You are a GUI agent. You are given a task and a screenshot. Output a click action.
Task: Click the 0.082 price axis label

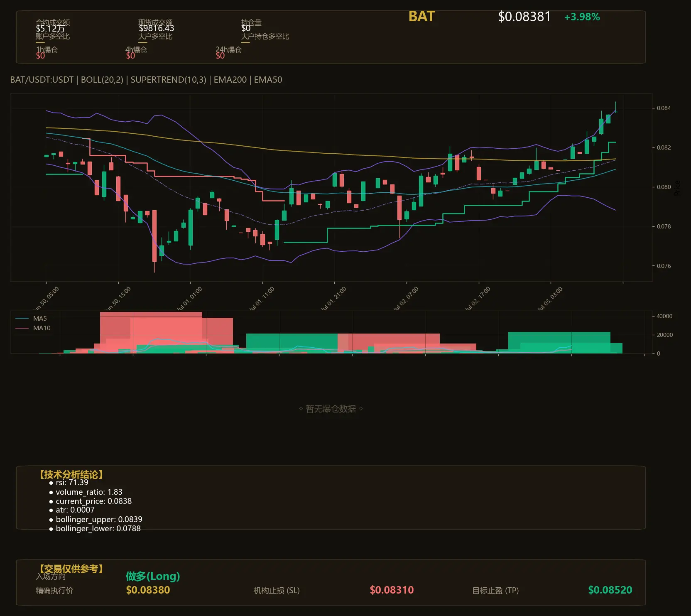pos(664,147)
